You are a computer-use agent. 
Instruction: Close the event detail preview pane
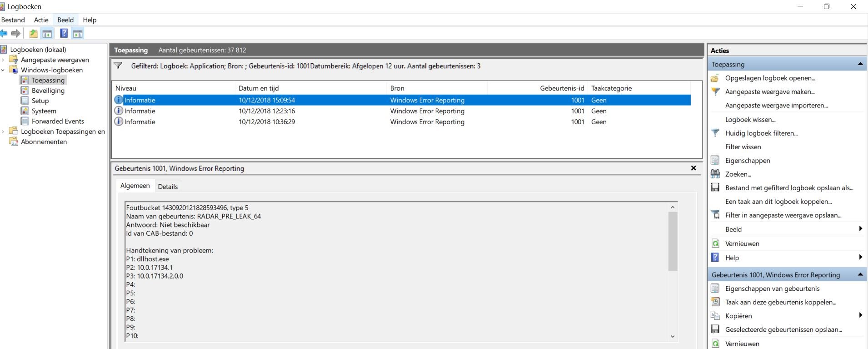(x=693, y=168)
